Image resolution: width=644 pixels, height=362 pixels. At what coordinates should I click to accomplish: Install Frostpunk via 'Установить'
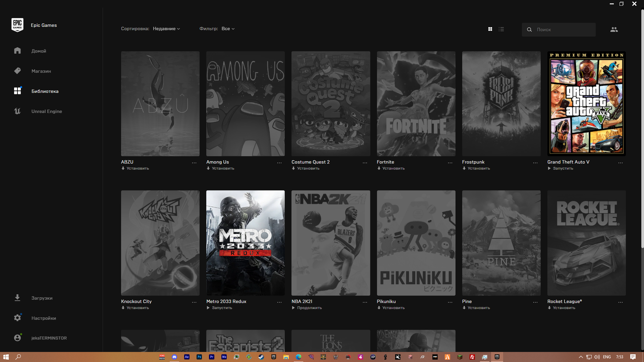[x=476, y=169]
